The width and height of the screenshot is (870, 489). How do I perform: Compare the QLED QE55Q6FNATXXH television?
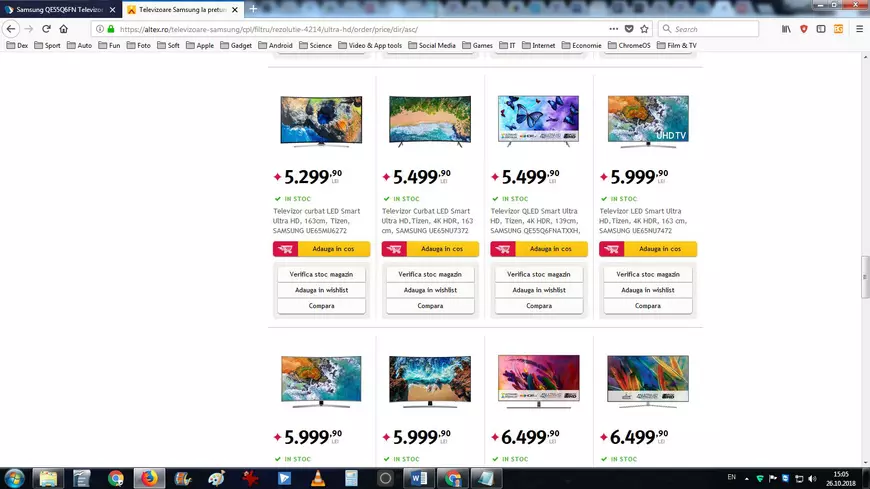coord(539,306)
